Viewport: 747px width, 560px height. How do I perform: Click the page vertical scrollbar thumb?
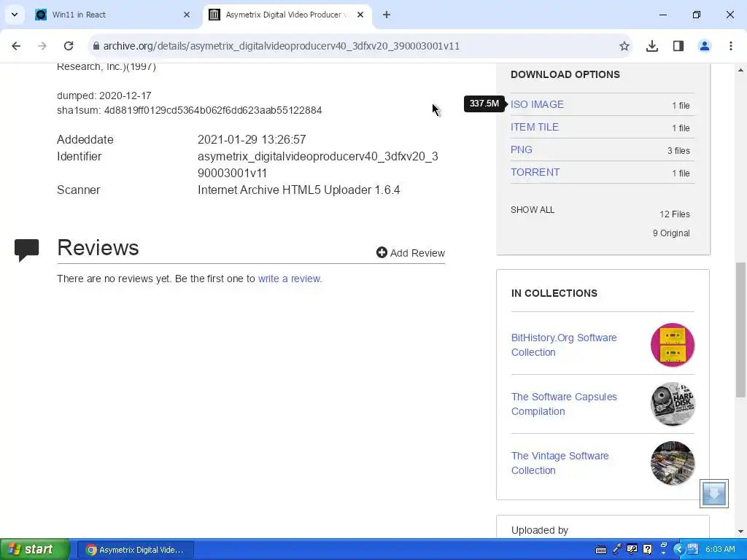point(740,330)
